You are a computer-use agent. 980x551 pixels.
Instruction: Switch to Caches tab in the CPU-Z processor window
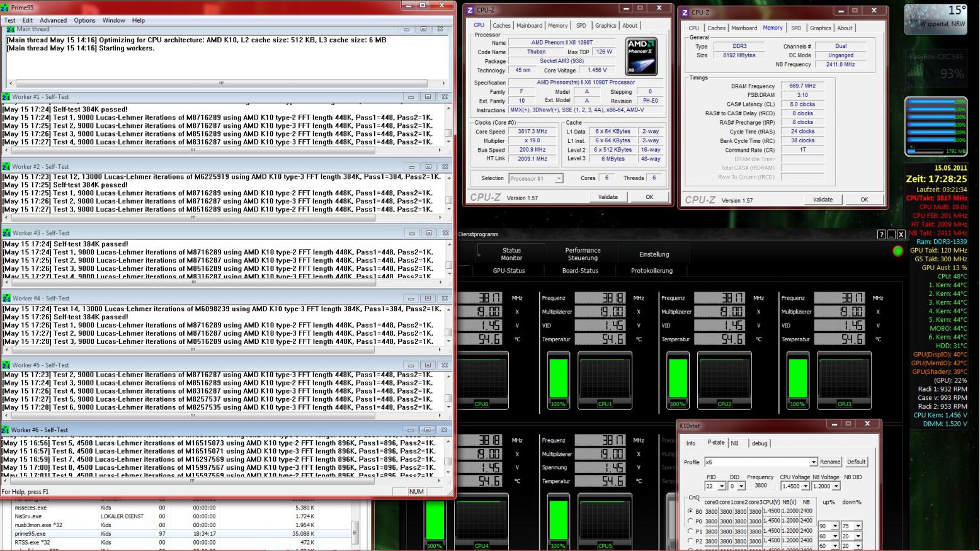[501, 26]
